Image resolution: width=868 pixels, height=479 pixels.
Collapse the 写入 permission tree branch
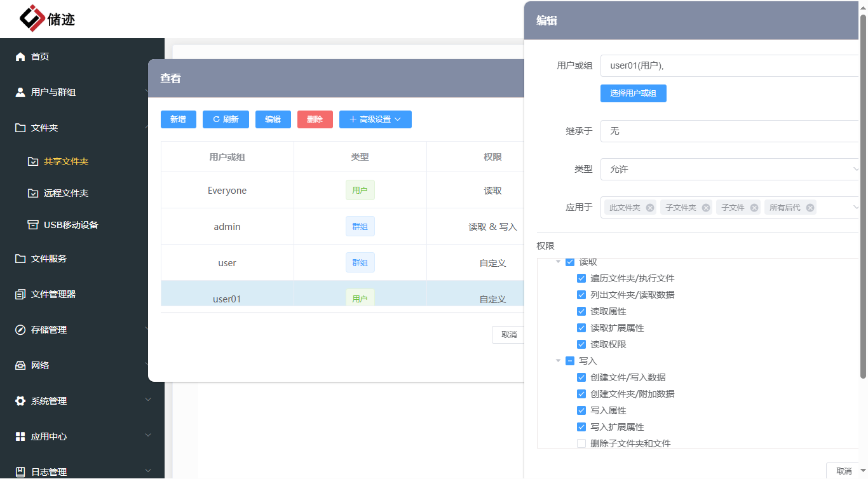[559, 360]
